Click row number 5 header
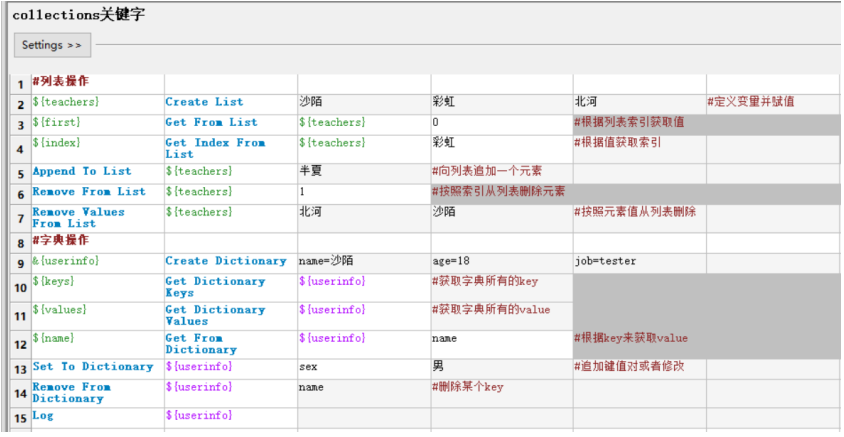 pos(20,174)
